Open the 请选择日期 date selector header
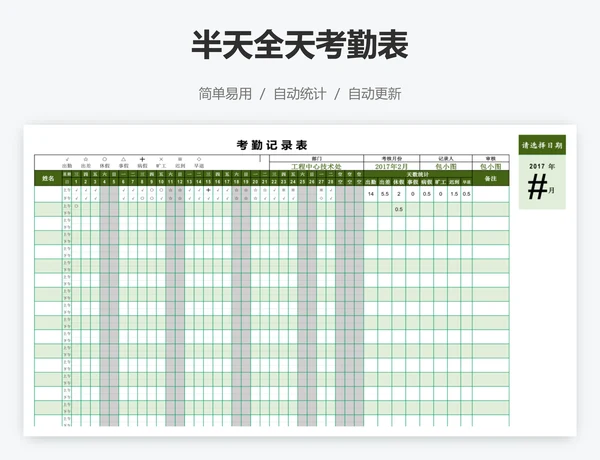 (x=542, y=145)
